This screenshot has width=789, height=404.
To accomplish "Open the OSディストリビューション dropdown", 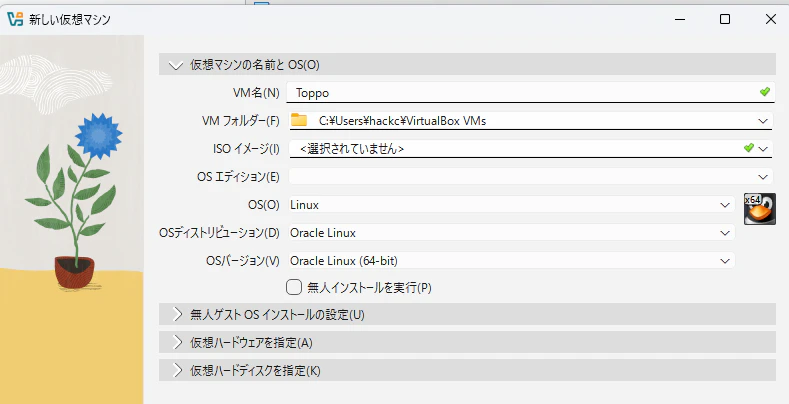I will [512, 233].
